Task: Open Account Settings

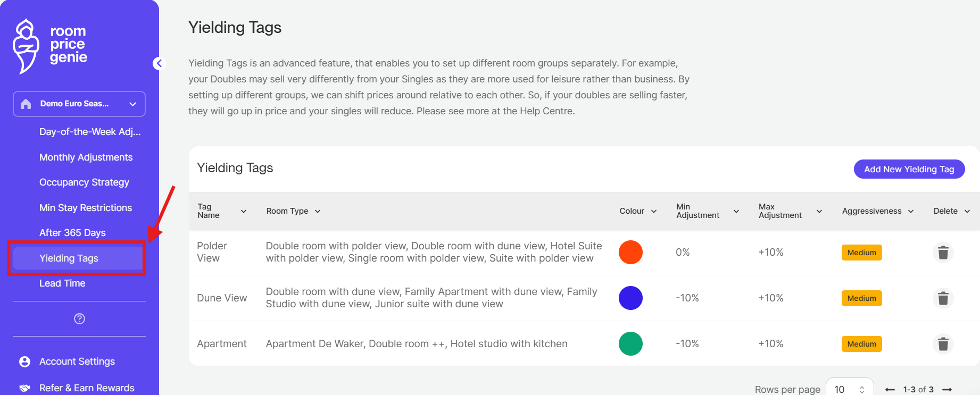Action: point(77,362)
